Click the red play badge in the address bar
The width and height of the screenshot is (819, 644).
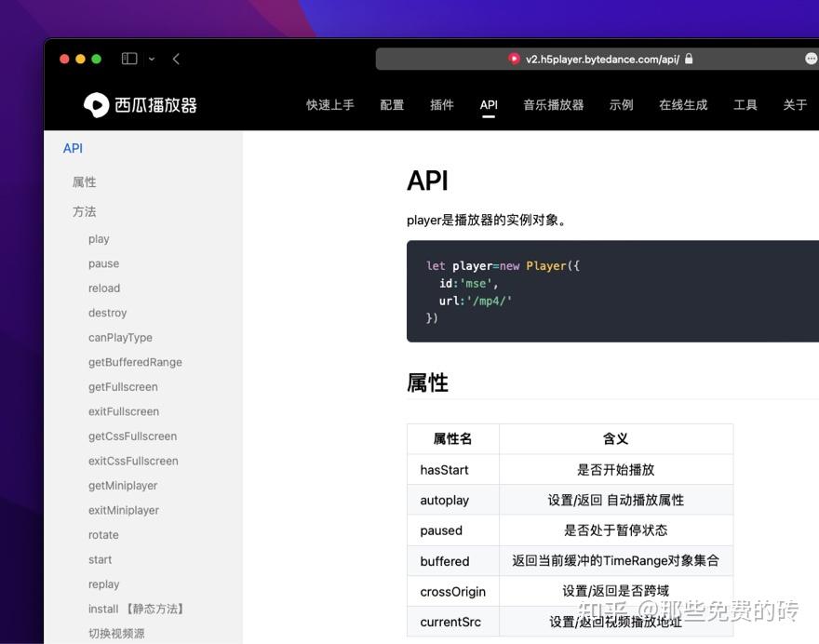point(514,58)
